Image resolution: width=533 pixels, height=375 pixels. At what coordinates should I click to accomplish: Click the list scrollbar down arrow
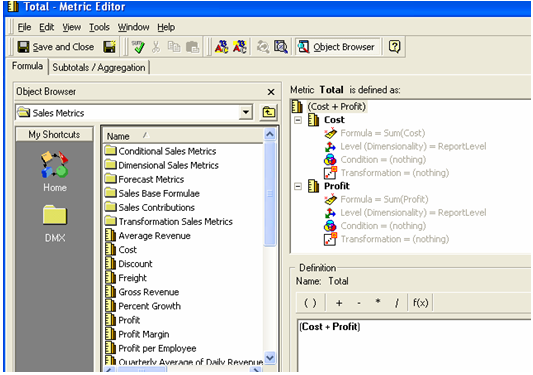(x=270, y=358)
